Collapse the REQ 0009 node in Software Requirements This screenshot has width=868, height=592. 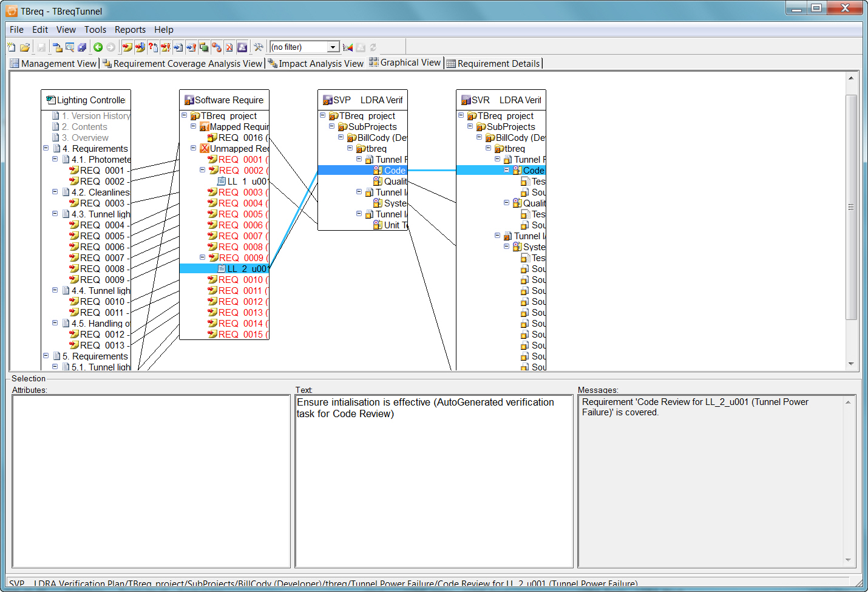tap(203, 257)
